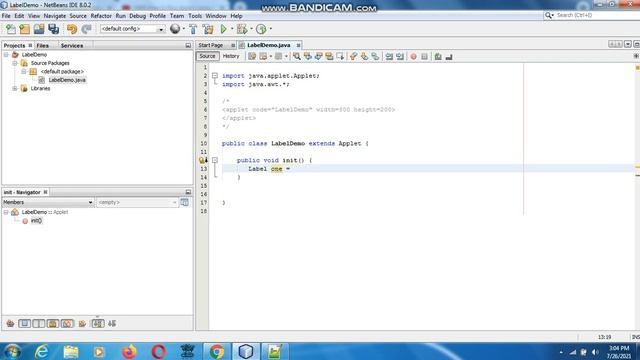Collapse the import statements code fold
Screen dimensions: 640x360
pyautogui.click(x=215, y=76)
